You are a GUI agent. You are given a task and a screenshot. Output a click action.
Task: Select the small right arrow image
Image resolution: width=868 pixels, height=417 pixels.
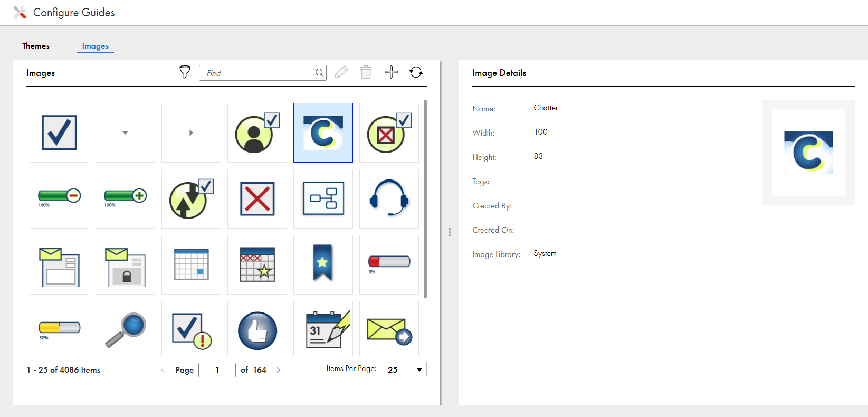[191, 132]
